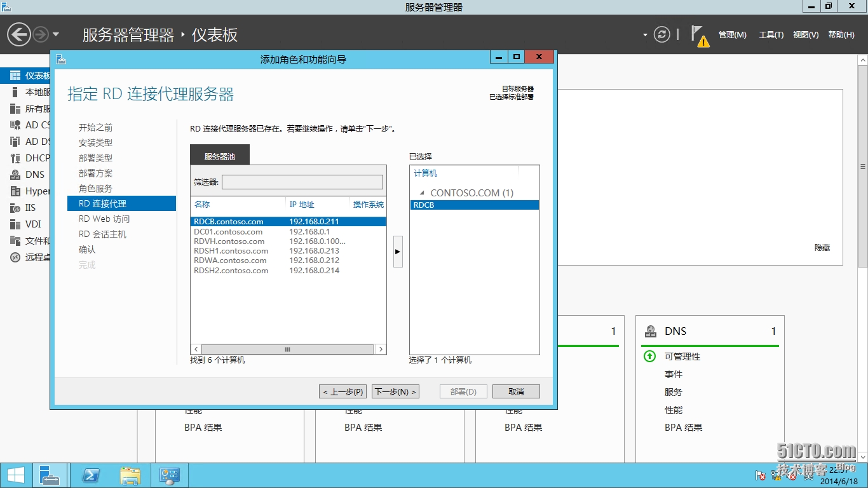Open the navigation history dropdown arrow

(x=55, y=34)
